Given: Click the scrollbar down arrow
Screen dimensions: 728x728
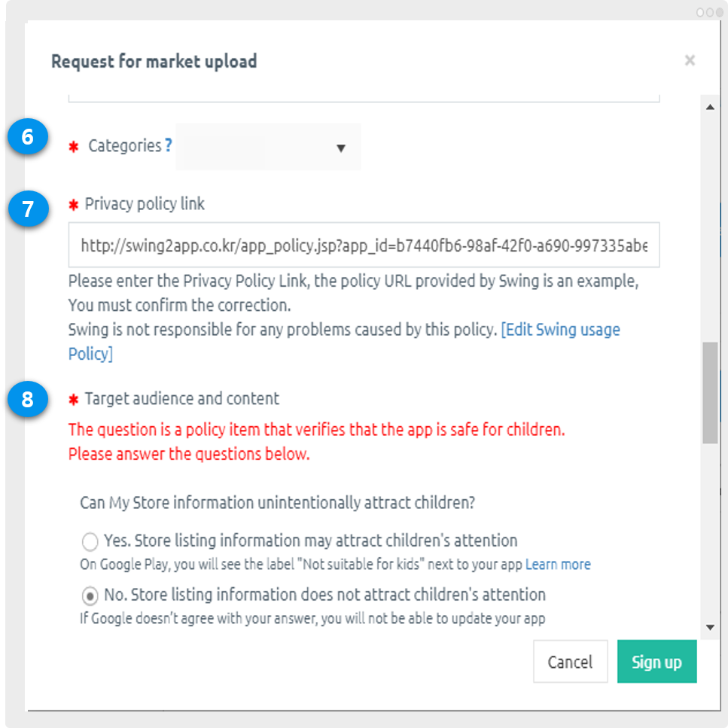Looking at the screenshot, I should pos(709,627).
